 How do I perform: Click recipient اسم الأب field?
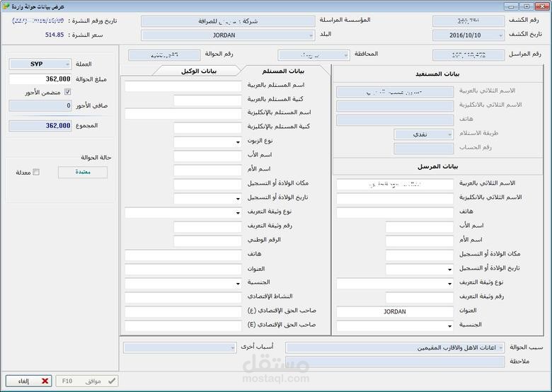[207, 156]
